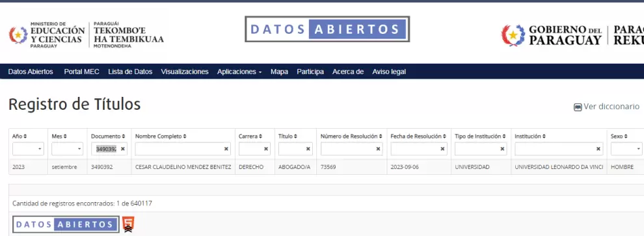Open the Acerca de page
Image resolution: width=644 pixels, height=236 pixels.
348,72
